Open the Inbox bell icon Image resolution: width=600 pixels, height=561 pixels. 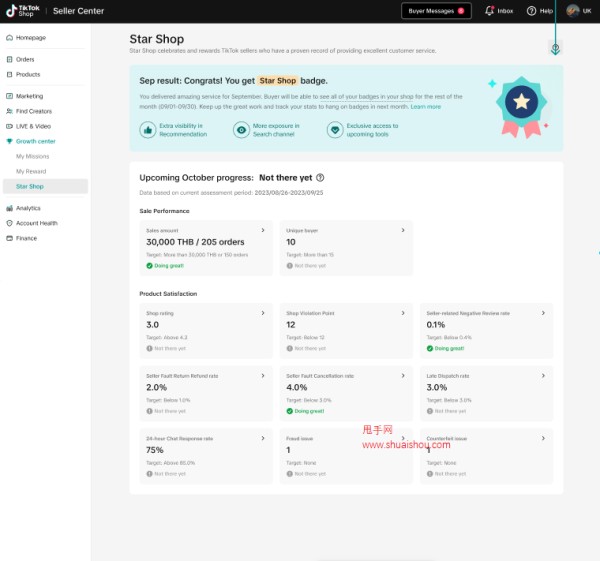pos(489,11)
